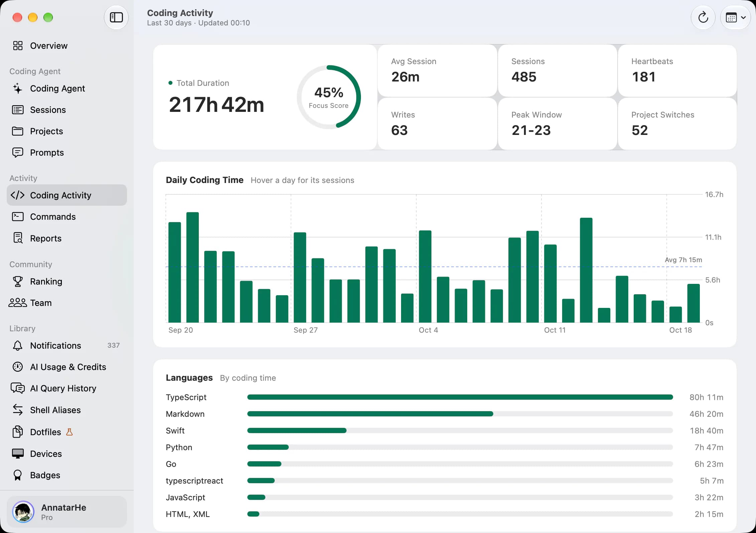Click the Badges ribbon icon
The height and width of the screenshot is (533, 756).
click(x=18, y=475)
